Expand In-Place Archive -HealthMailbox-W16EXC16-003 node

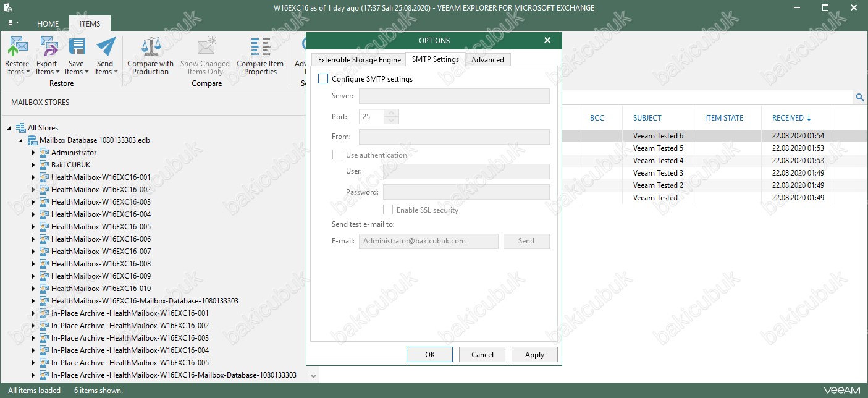click(x=33, y=338)
